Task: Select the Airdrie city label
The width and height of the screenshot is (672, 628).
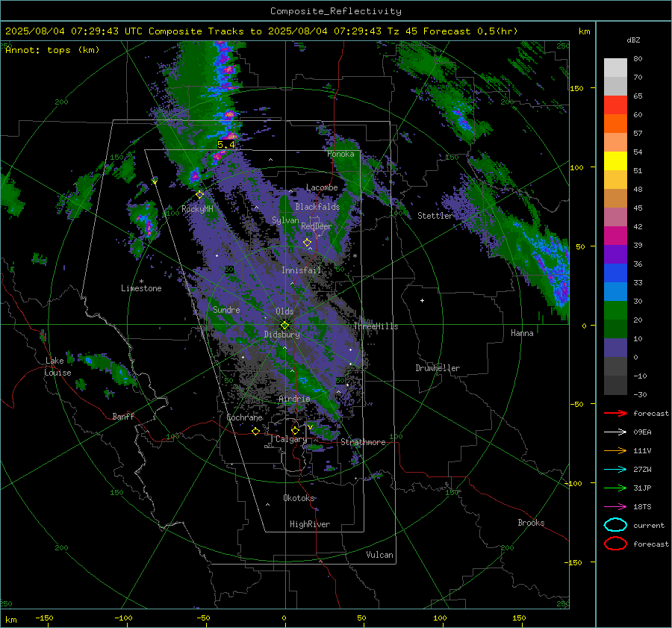Action: pyautogui.click(x=294, y=399)
